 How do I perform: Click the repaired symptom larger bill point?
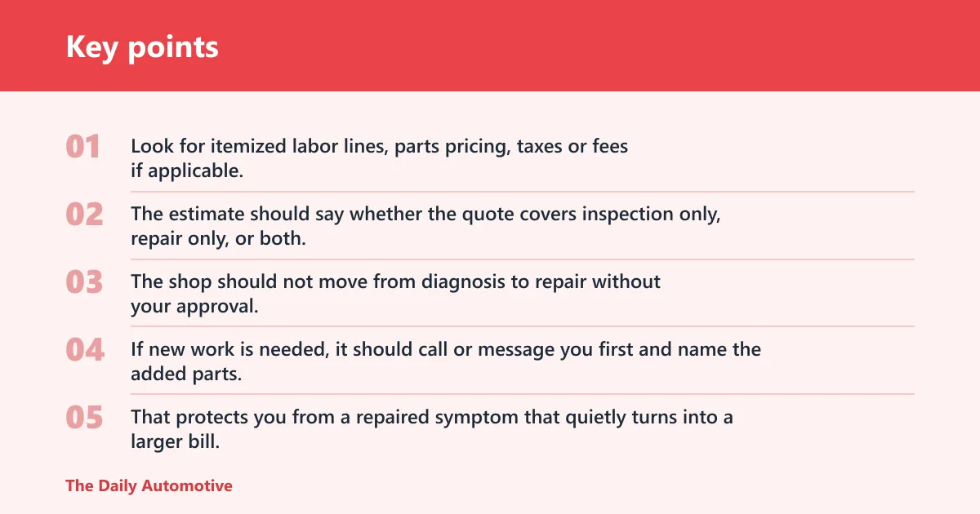pyautogui.click(x=432, y=429)
